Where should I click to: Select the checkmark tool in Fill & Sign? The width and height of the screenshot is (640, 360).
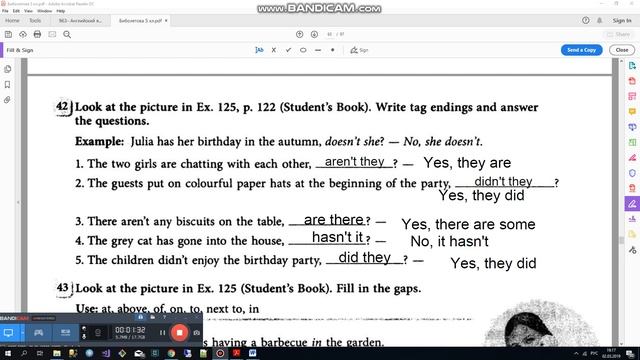tap(288, 50)
